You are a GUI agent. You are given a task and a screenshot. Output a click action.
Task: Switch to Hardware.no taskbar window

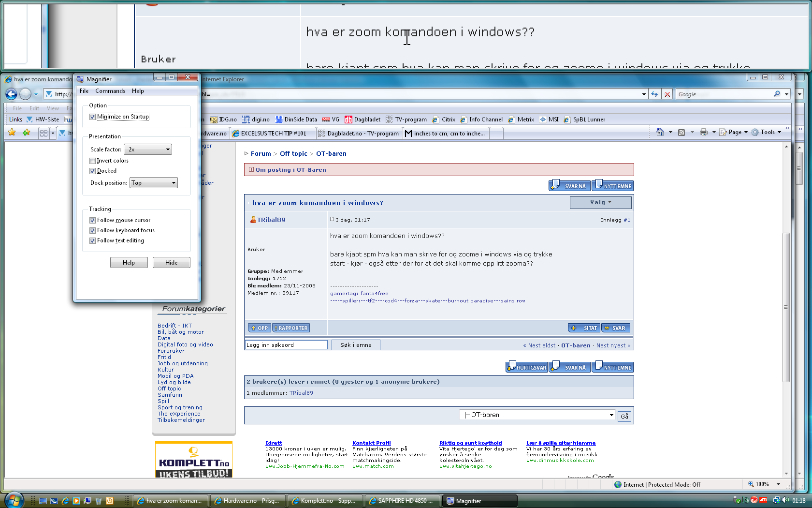[x=247, y=501]
